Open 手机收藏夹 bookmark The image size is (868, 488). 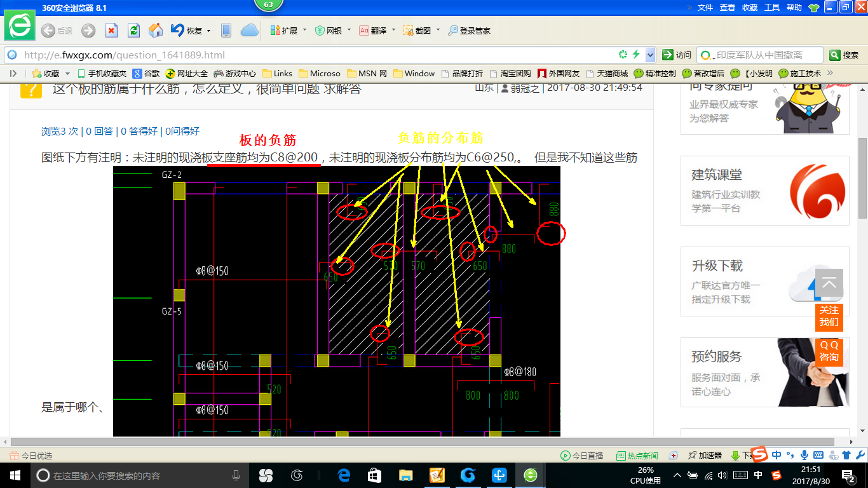[102, 74]
